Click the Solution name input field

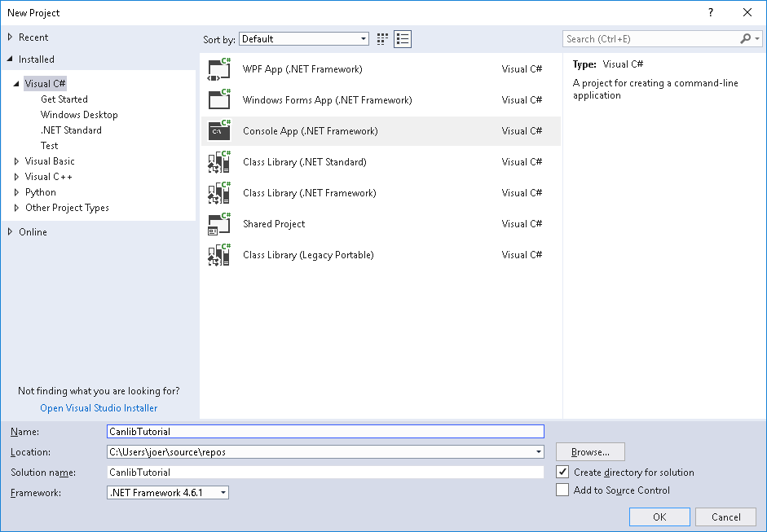click(x=325, y=472)
